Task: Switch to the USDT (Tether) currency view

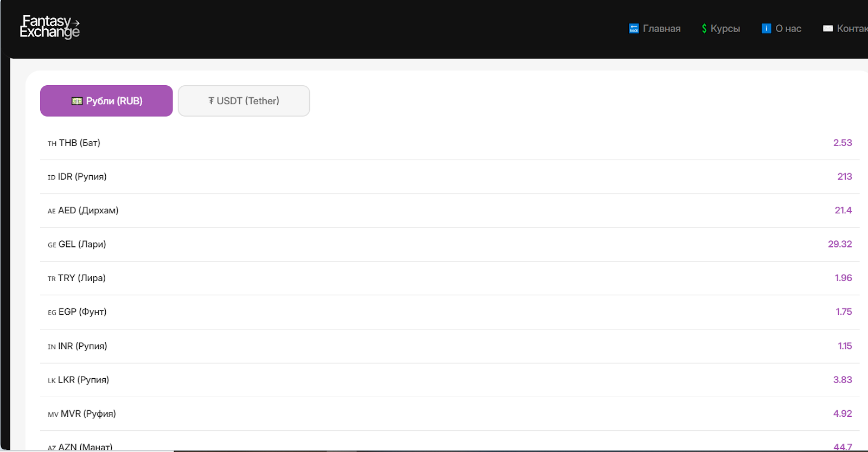Action: [244, 100]
